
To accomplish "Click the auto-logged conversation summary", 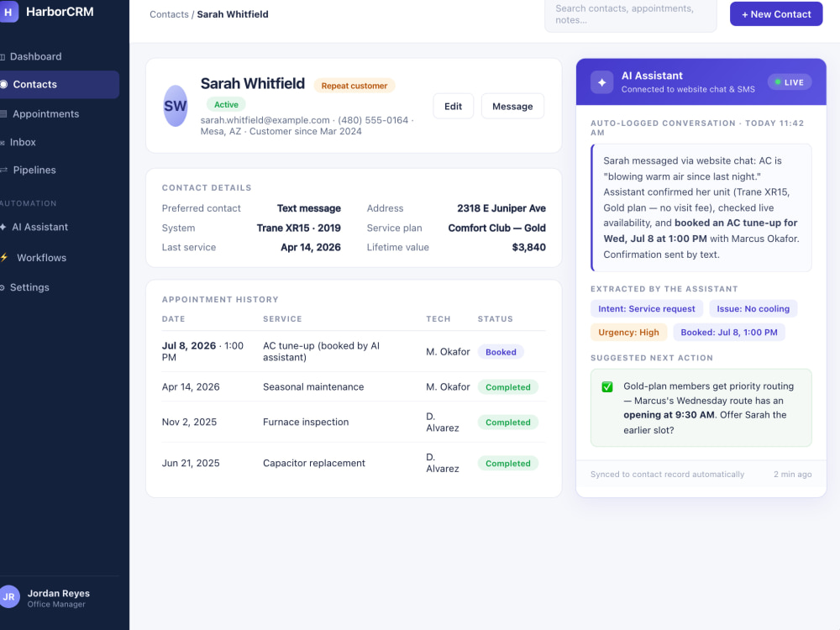I will 701,207.
